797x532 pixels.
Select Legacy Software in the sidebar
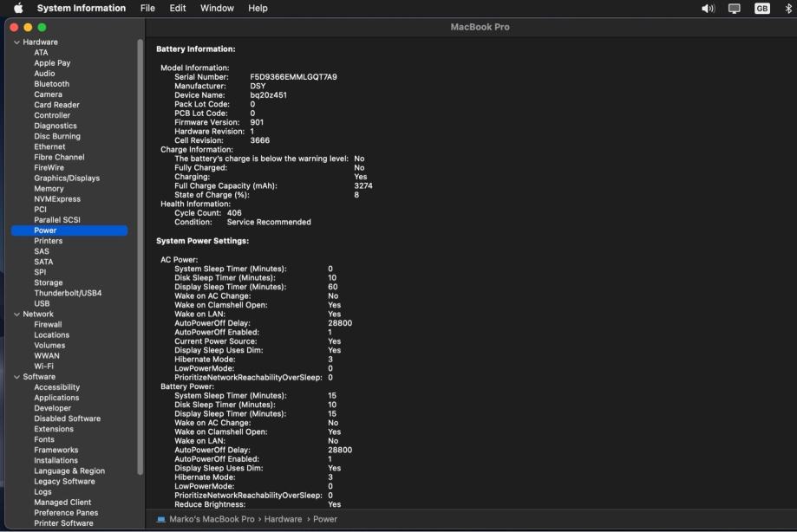pos(64,482)
